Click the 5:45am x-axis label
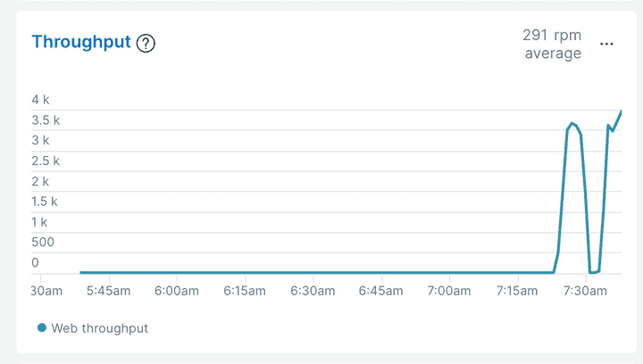This screenshot has height=364, width=643. [x=109, y=292]
